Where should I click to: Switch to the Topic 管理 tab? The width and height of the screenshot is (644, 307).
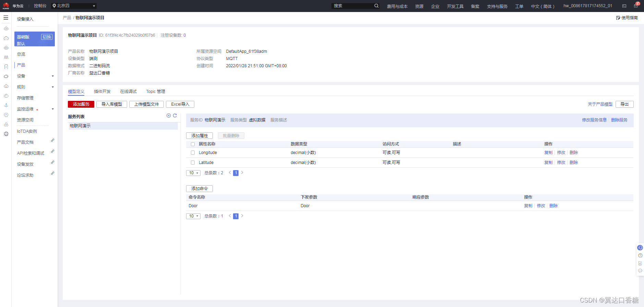pos(156,92)
